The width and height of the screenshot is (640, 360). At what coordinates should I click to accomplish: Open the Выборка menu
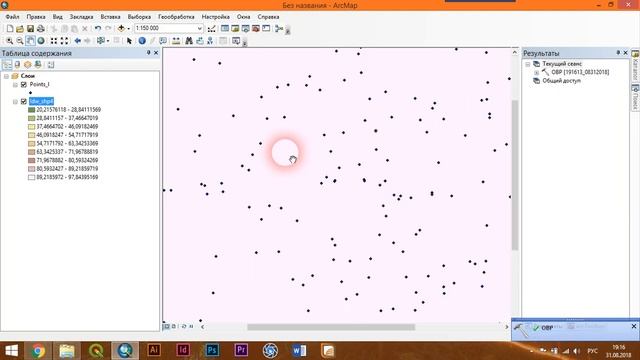pos(139,17)
